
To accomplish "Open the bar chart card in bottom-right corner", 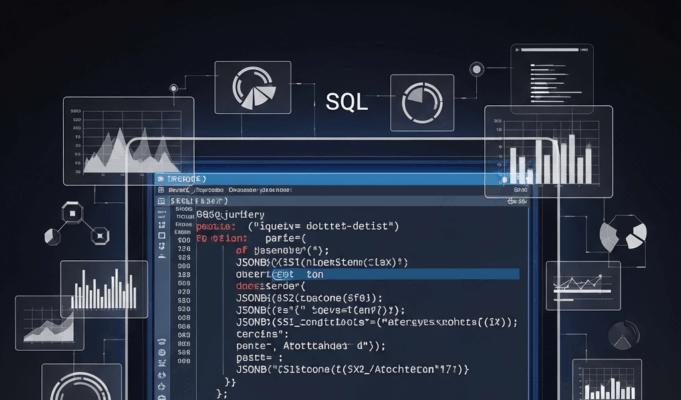I will point(607,380).
